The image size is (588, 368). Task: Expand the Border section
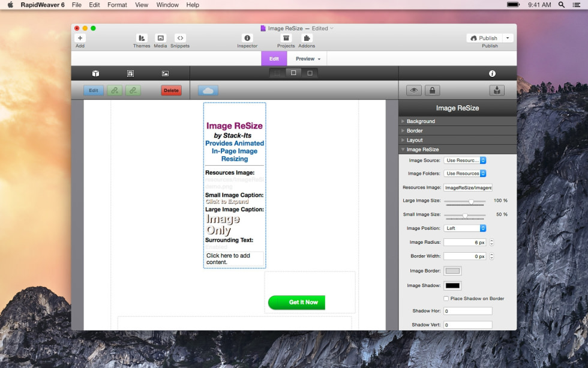457,130
